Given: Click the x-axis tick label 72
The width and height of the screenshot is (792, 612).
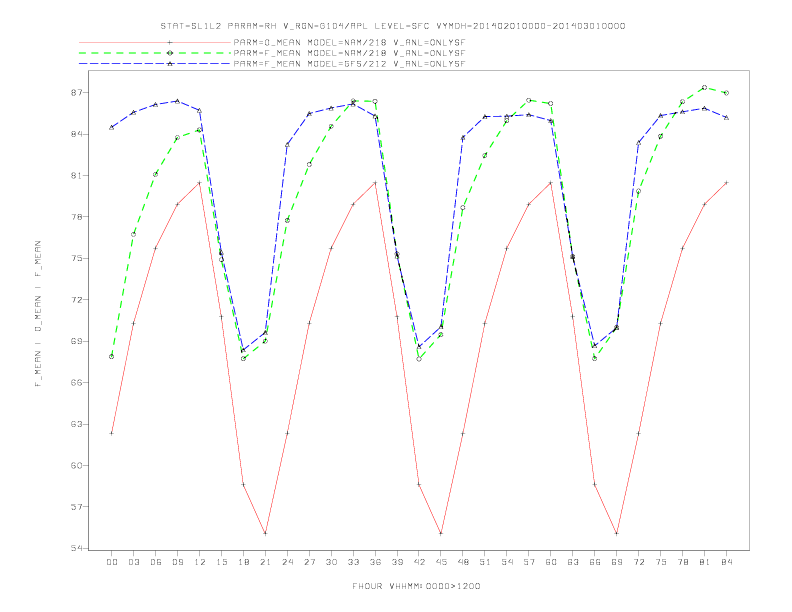Looking at the screenshot, I should [639, 562].
